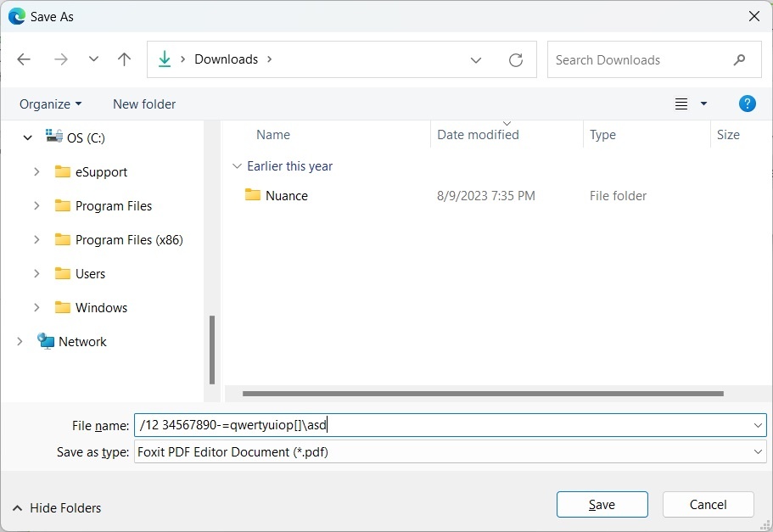Viewport: 773px width, 532px height.
Task: Change the view layout icon
Action: coord(681,104)
